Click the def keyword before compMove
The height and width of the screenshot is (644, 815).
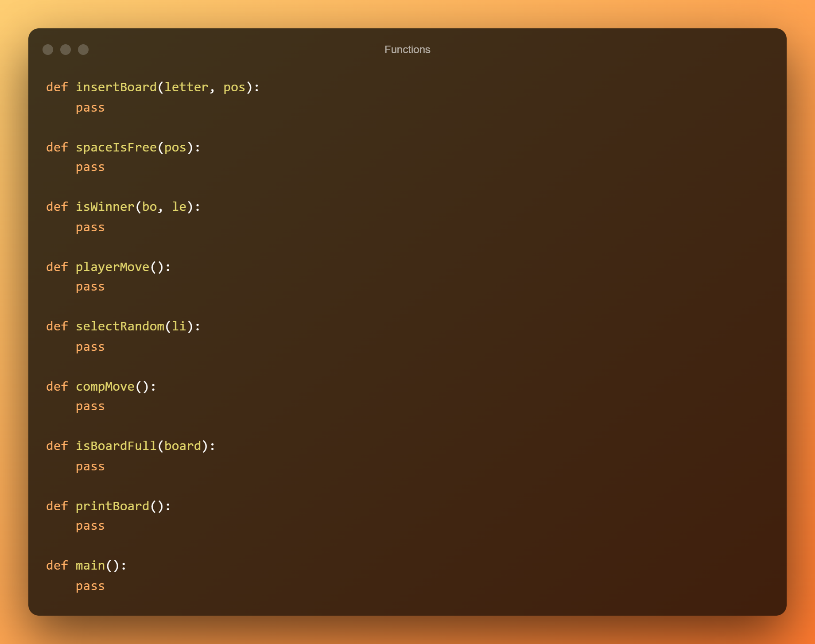pyautogui.click(x=57, y=386)
